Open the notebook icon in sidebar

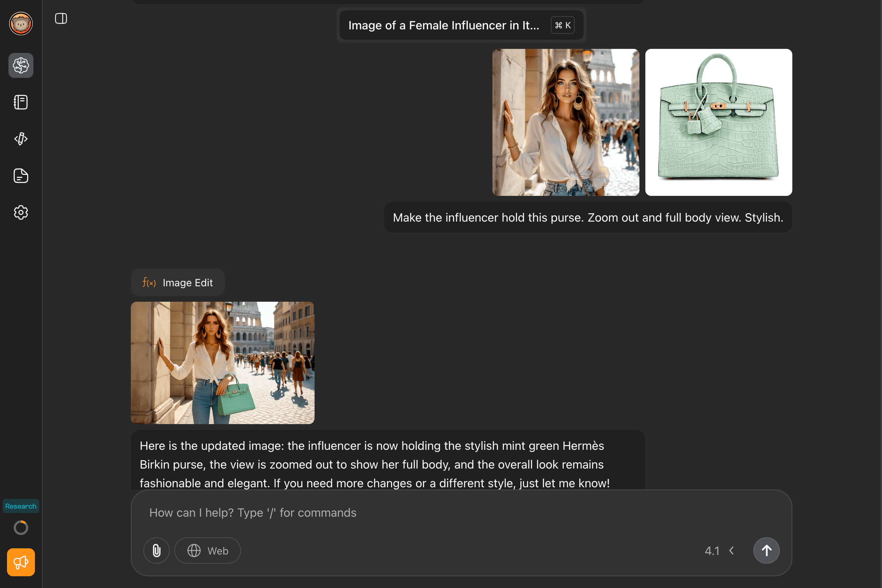pos(21,102)
